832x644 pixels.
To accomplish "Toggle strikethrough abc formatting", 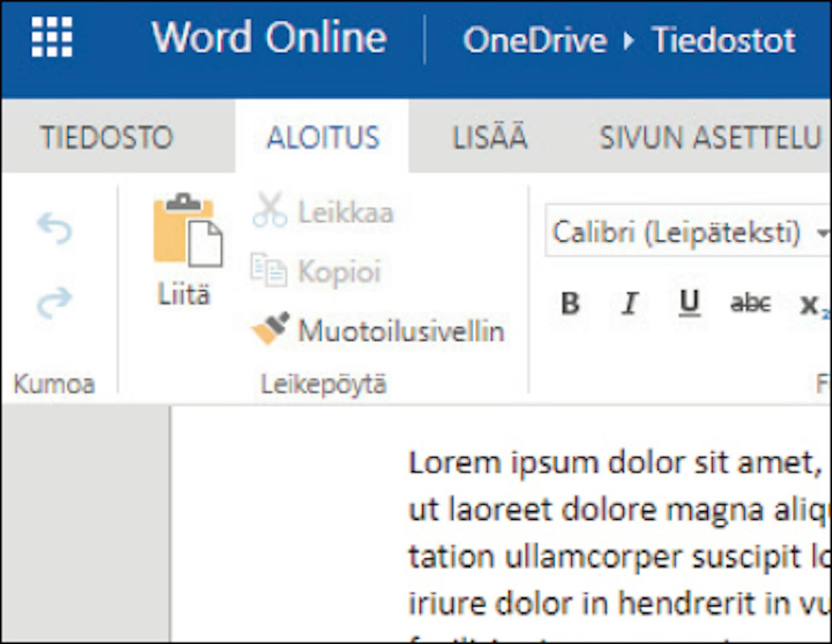I will click(x=750, y=303).
